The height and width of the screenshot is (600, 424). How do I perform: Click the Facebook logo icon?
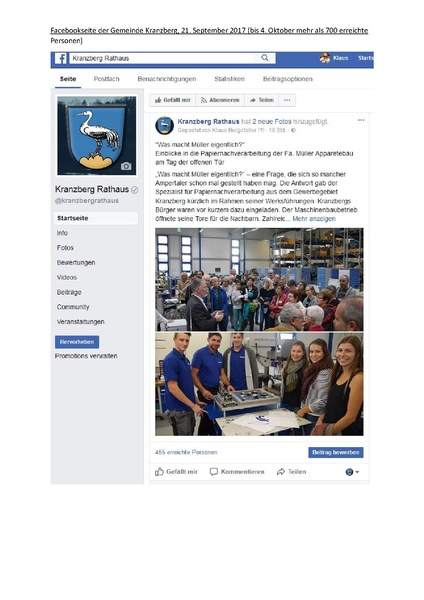click(60, 59)
